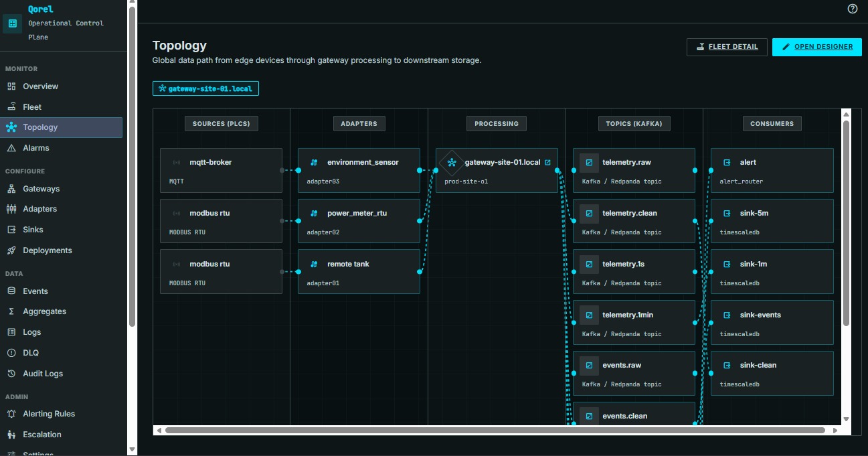This screenshot has height=456, width=868.
Task: Click the remote tank adapter icon
Action: coord(314,264)
